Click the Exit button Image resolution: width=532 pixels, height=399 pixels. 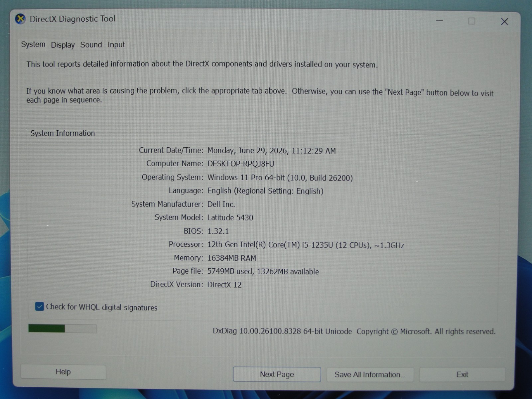[x=462, y=374]
